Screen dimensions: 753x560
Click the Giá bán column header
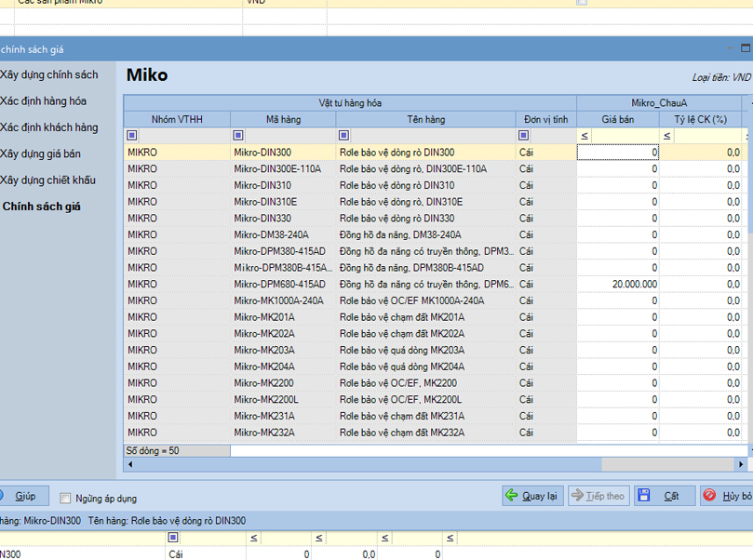tap(618, 119)
